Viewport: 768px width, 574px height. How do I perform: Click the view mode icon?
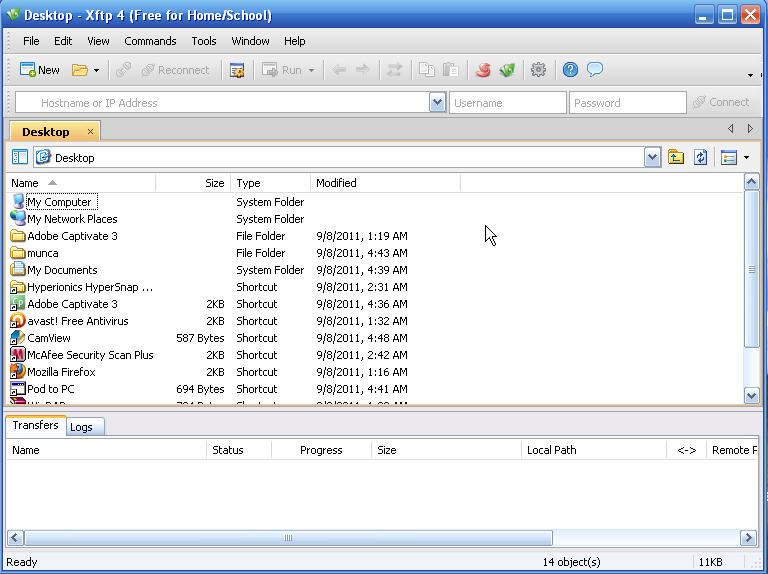tap(729, 157)
